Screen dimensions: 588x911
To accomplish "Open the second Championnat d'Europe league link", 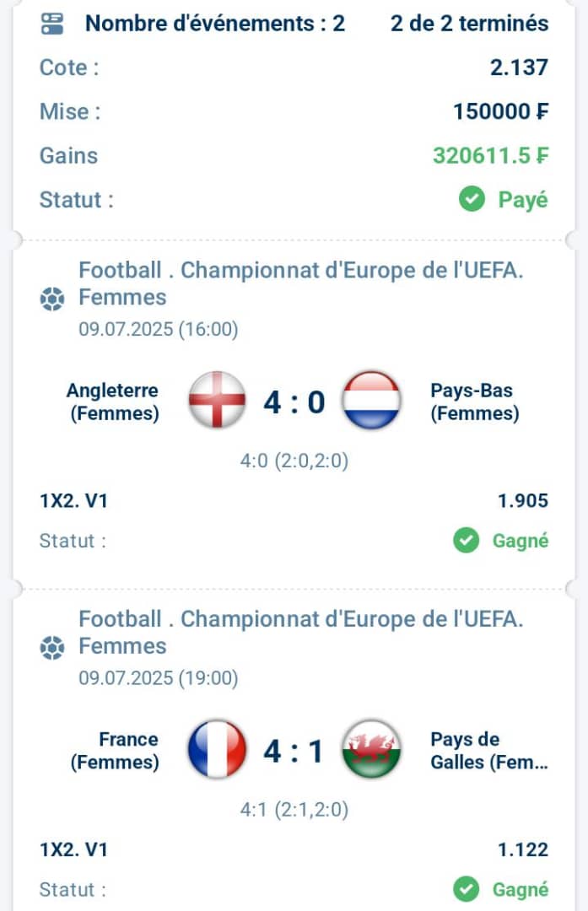I will tap(301, 632).
